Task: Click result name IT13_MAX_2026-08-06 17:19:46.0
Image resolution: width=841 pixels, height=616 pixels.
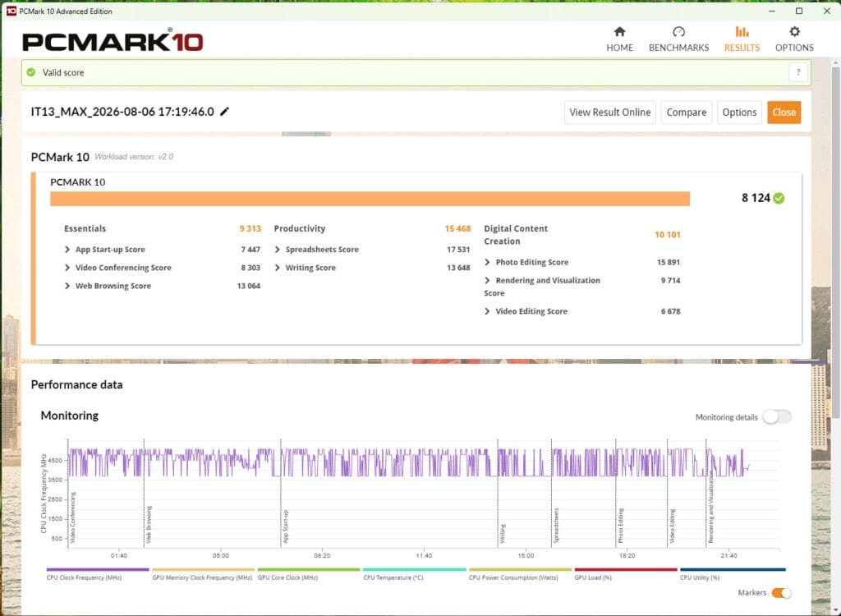Action: click(122, 112)
